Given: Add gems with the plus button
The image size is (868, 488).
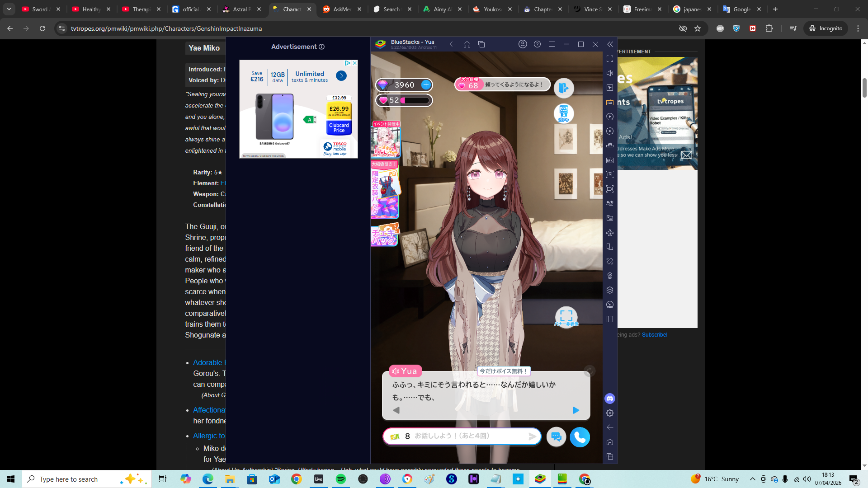Looking at the screenshot, I should 426,85.
